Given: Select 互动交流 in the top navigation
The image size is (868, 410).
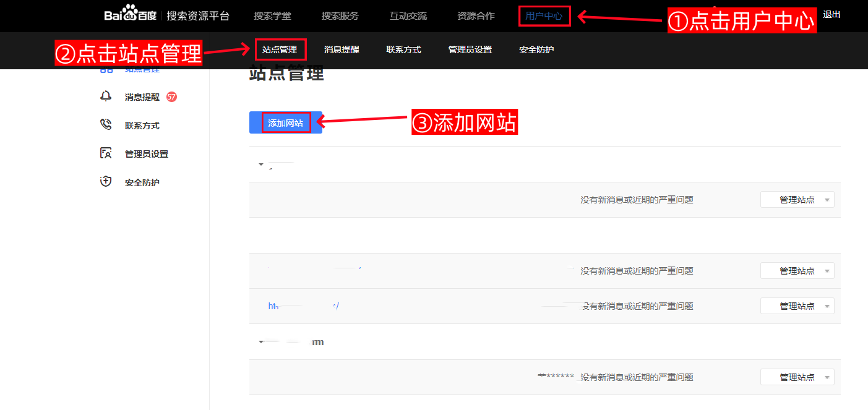Looking at the screenshot, I should click(x=408, y=15).
